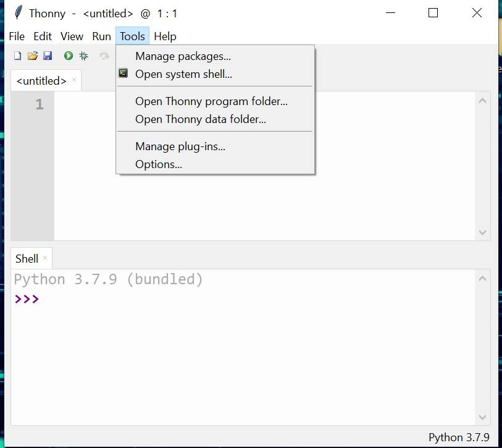502x448 pixels.
Task: Close the <untitled> editor tab
Action: [x=74, y=80]
